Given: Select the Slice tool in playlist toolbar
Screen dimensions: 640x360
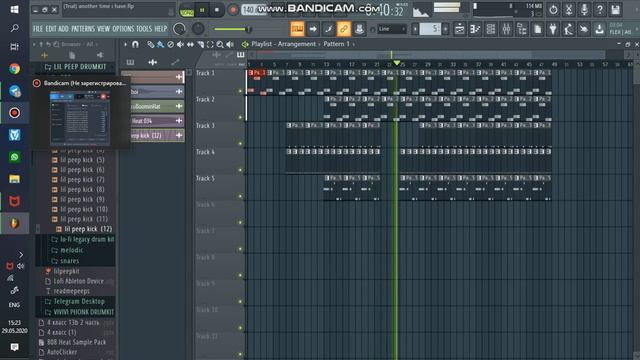Looking at the screenshot, I should pos(200,44).
